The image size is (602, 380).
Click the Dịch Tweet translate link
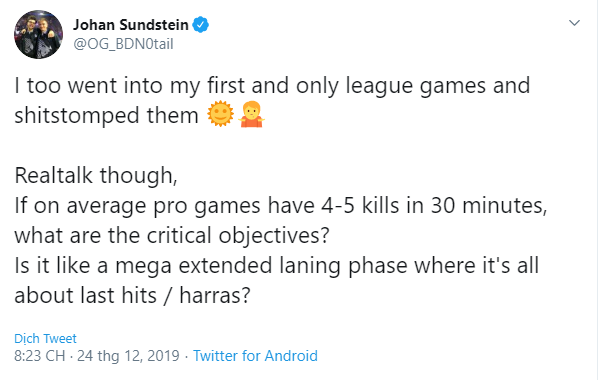[x=45, y=339]
